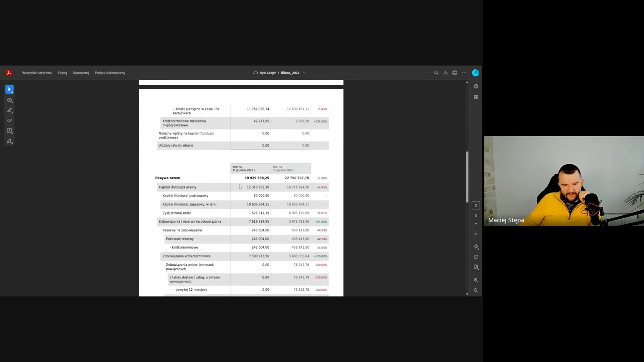
Task: Open the Wszystkie narzędzia menu
Action: (37, 73)
